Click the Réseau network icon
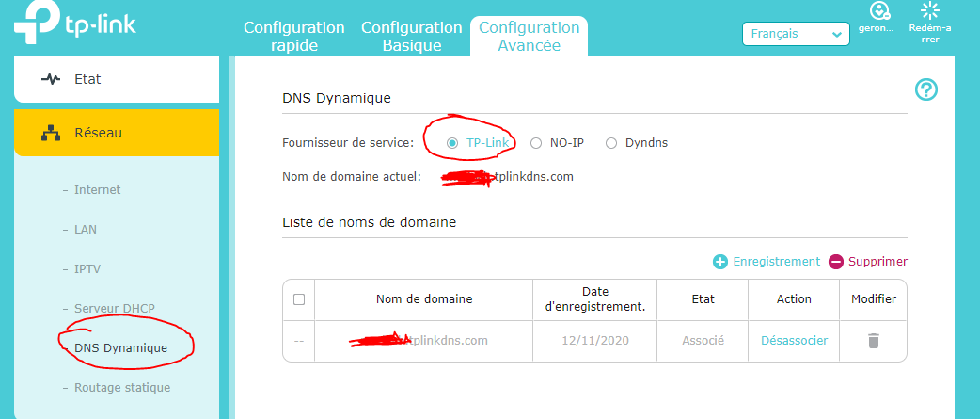Image resolution: width=980 pixels, height=419 pixels. pos(51,133)
